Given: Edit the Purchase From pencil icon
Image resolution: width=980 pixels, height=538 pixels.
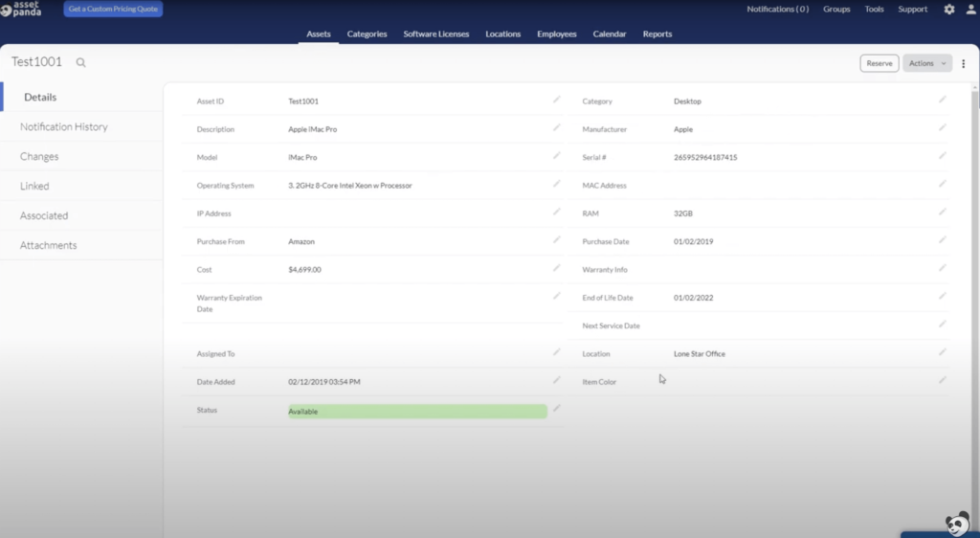Looking at the screenshot, I should (556, 240).
